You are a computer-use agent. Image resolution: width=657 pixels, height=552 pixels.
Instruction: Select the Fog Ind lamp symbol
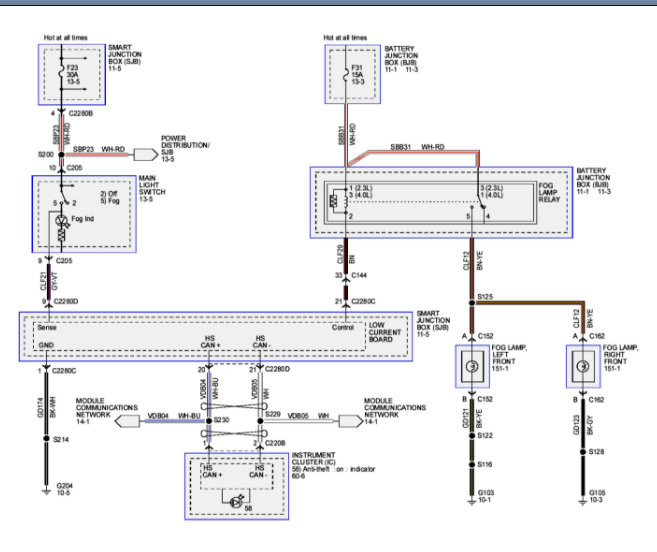pos(62,219)
